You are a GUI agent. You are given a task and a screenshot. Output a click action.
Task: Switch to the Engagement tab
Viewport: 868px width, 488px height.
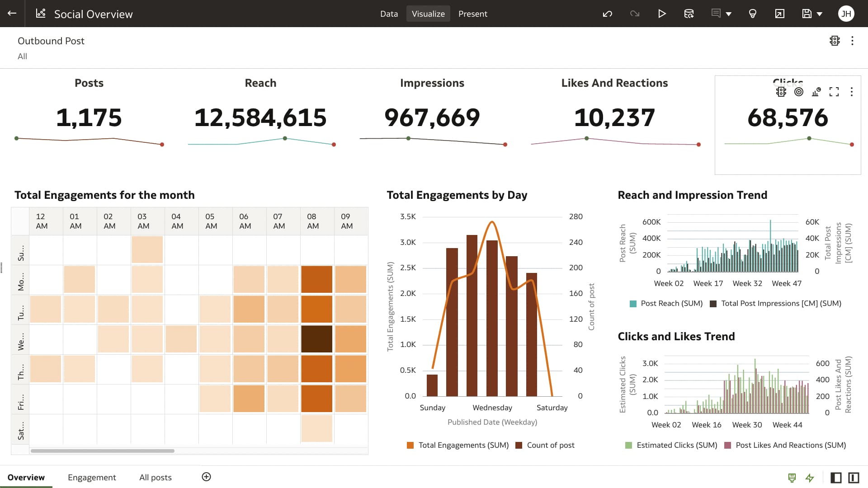pyautogui.click(x=92, y=477)
